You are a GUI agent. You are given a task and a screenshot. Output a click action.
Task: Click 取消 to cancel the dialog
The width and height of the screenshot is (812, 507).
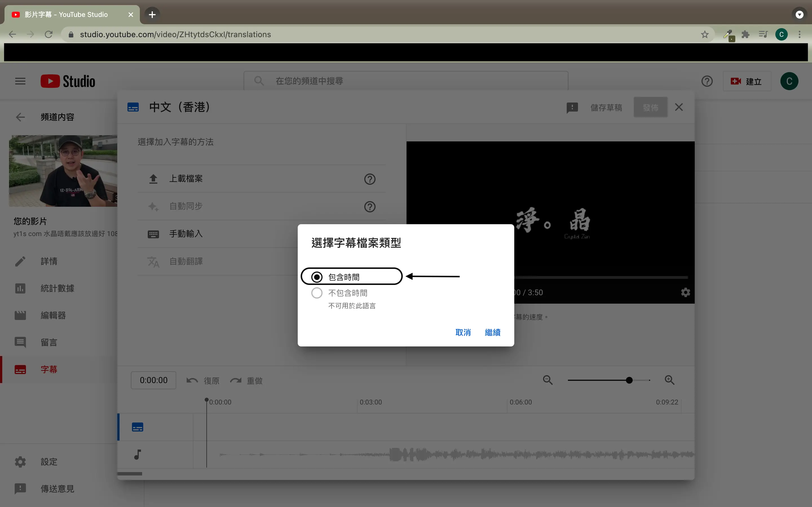coord(463,332)
